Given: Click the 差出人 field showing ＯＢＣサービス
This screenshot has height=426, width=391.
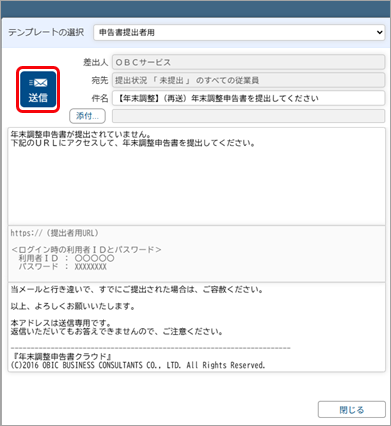Looking at the screenshot, I should tap(248, 62).
